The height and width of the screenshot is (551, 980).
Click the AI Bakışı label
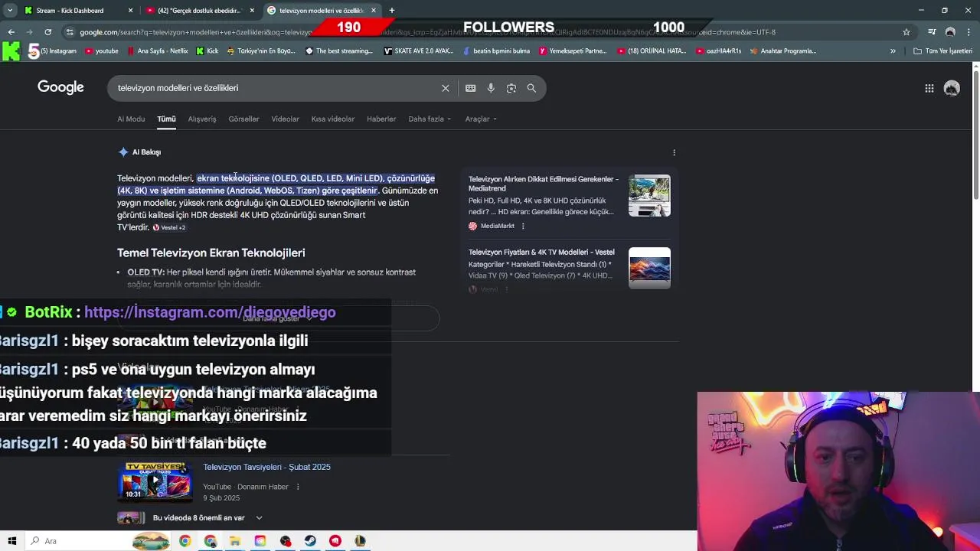(146, 152)
